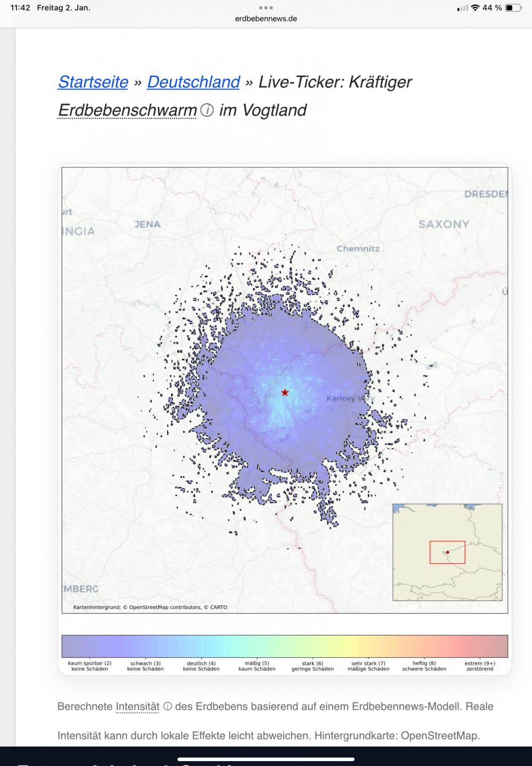This screenshot has width=532, height=766.
Task: Tap the Chemnitz label on the map
Action: pyautogui.click(x=358, y=249)
